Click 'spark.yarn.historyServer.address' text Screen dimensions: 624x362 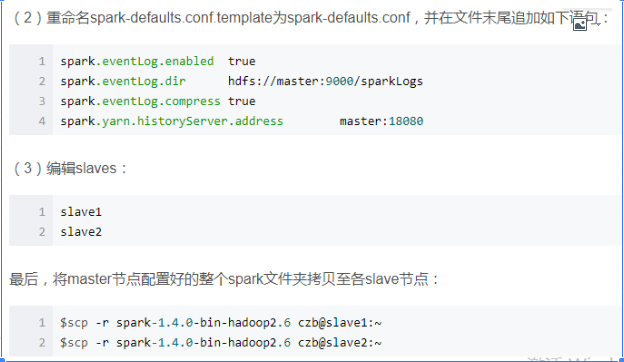(172, 121)
